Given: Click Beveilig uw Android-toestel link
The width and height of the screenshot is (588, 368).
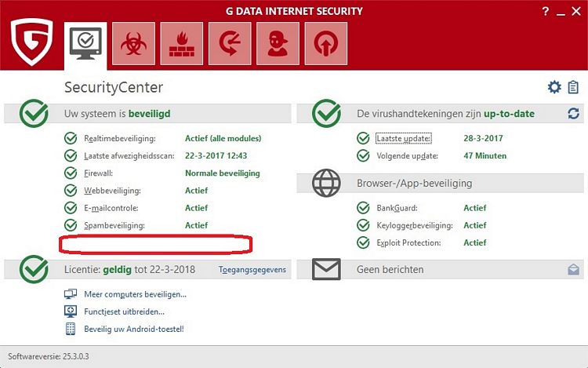Looking at the screenshot, I should pos(133,329).
